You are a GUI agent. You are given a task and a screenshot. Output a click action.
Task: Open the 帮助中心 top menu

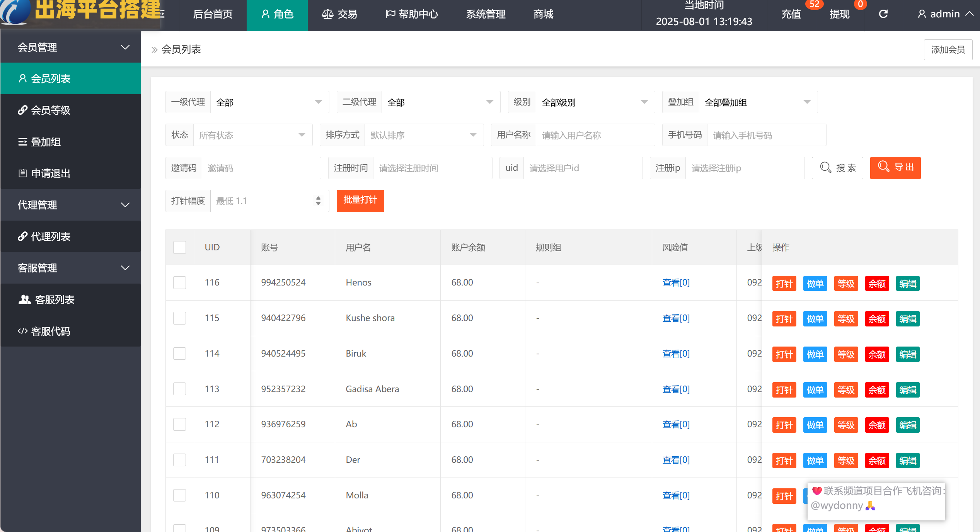(x=411, y=14)
